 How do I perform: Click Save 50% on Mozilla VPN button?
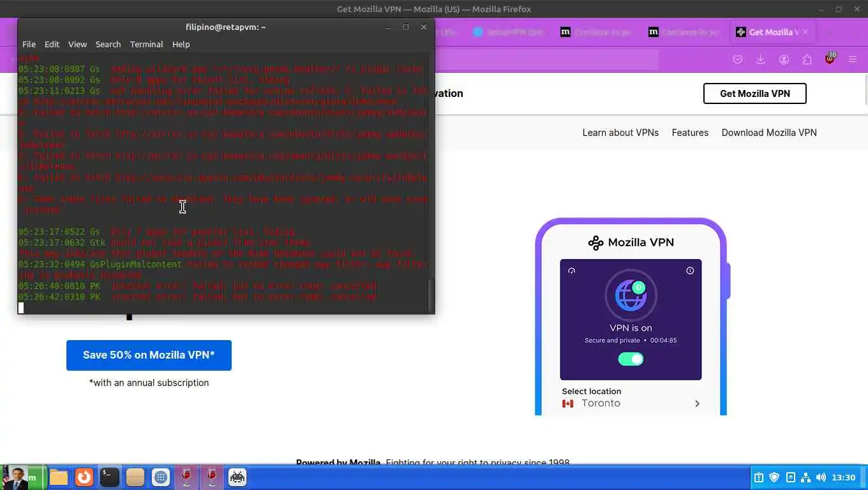[149, 355]
